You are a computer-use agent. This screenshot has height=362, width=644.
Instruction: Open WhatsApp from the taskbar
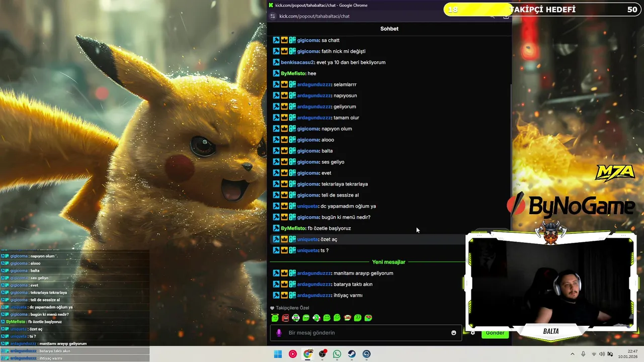pyautogui.click(x=337, y=354)
